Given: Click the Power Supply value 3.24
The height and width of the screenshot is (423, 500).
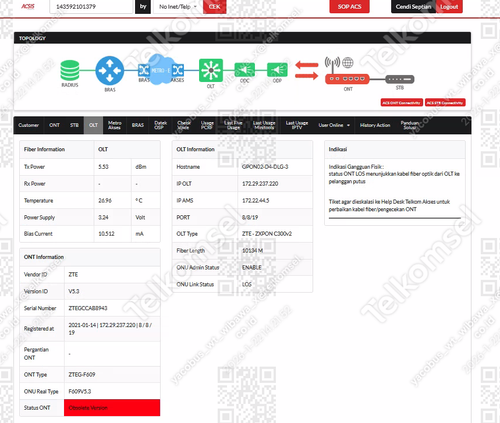Looking at the screenshot, I should point(103,217).
